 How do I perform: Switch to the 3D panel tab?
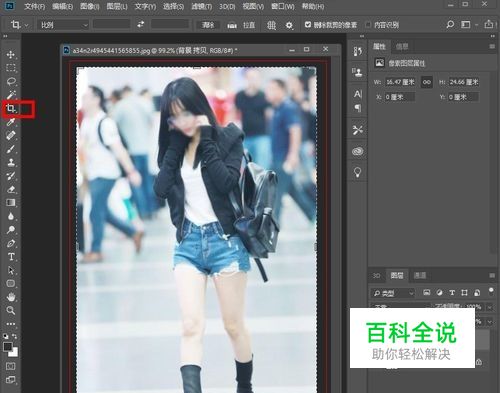click(x=376, y=276)
